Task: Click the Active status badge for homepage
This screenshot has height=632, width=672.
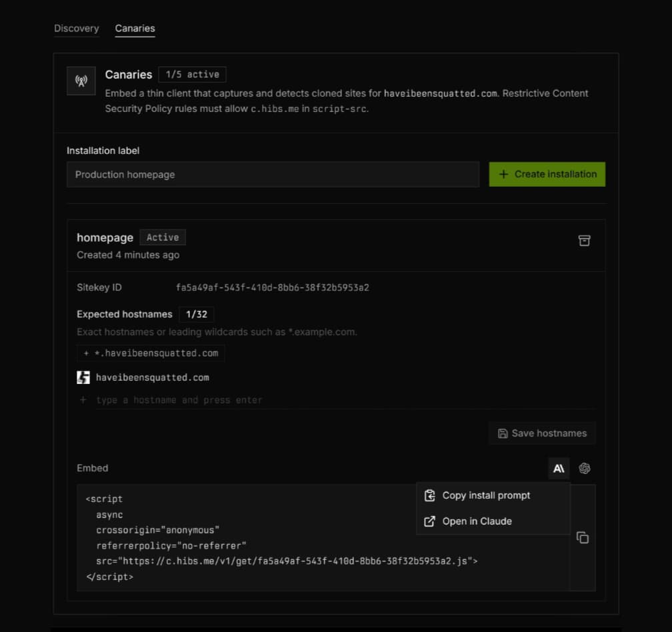Action: [163, 237]
